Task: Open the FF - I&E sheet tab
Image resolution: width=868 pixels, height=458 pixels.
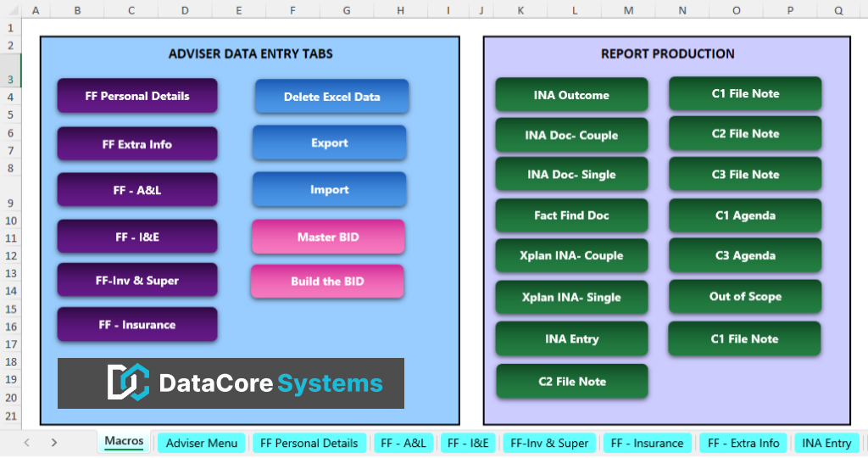Action: point(468,443)
